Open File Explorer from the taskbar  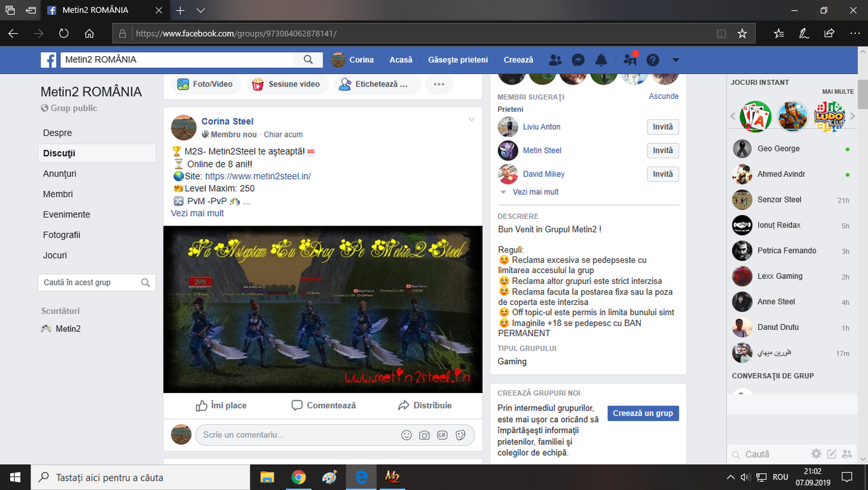coord(267,477)
